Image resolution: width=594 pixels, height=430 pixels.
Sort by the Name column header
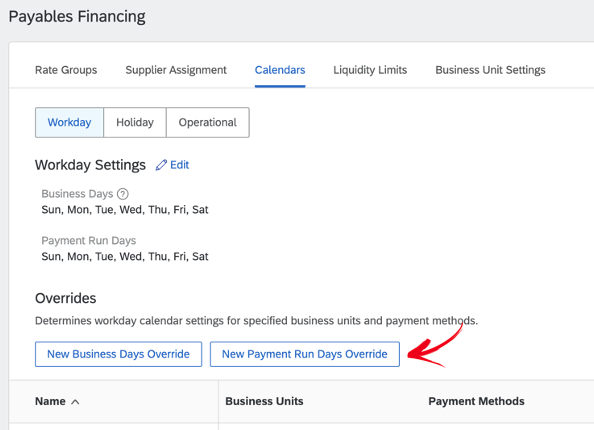(x=50, y=401)
